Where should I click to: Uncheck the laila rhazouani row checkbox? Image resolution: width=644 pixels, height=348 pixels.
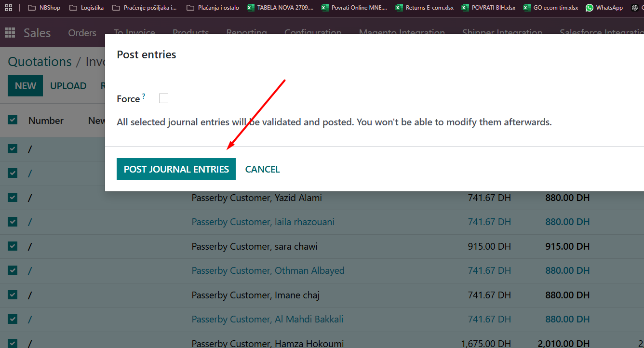pos(13,221)
